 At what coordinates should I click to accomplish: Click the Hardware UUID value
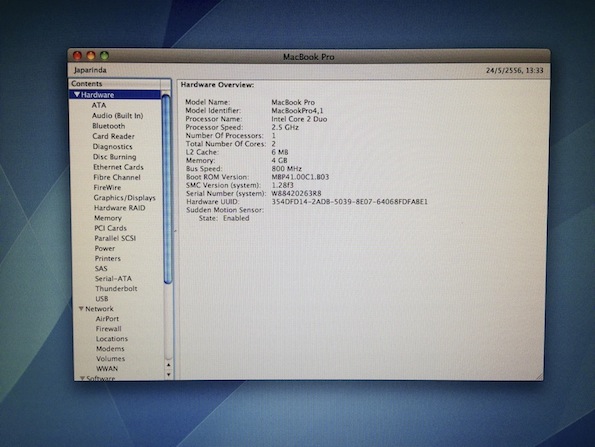coord(349,202)
